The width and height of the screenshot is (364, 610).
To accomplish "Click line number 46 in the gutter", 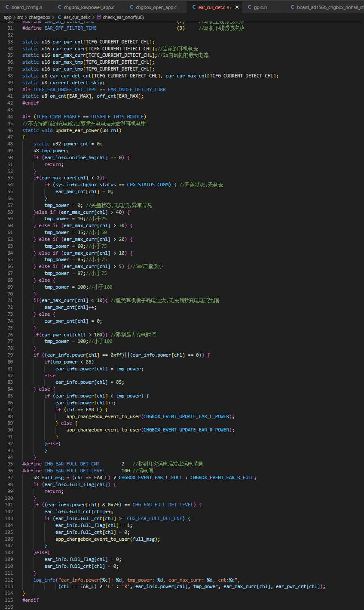I will (10, 130).
